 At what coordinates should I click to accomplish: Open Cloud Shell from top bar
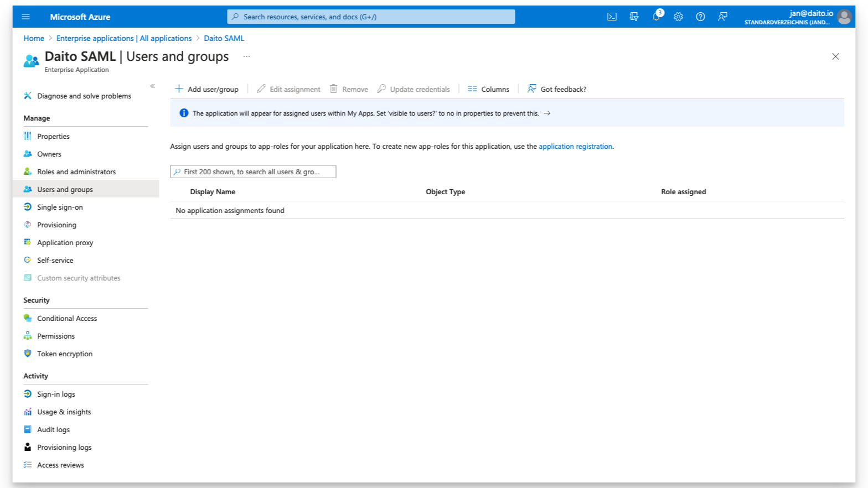pos(612,17)
